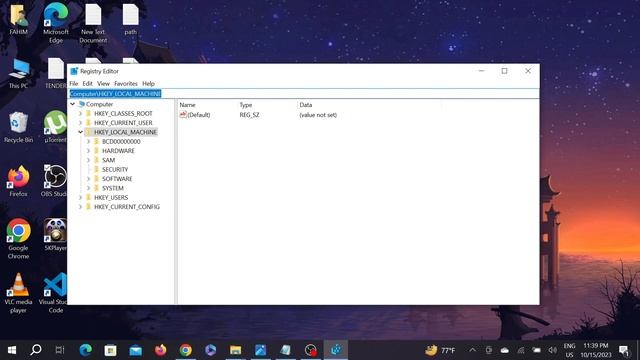
Task: Open Chrome from the taskbar
Action: 186,350
